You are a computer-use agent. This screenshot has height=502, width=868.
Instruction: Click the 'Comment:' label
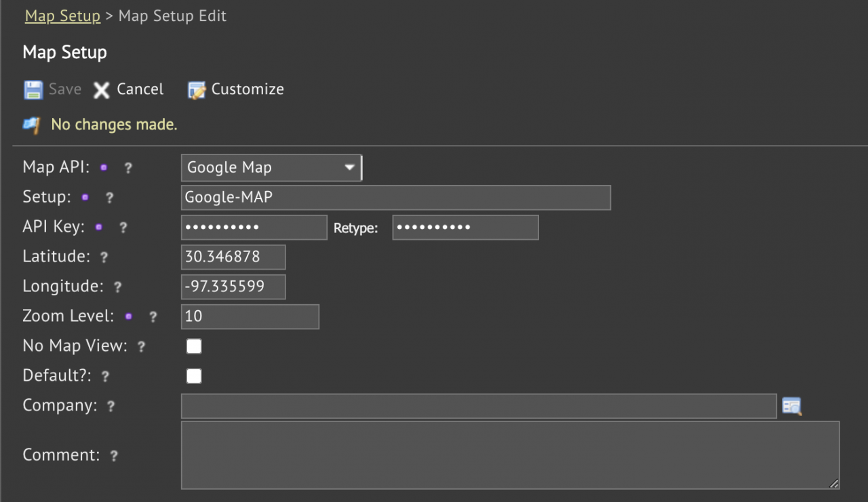pos(62,455)
